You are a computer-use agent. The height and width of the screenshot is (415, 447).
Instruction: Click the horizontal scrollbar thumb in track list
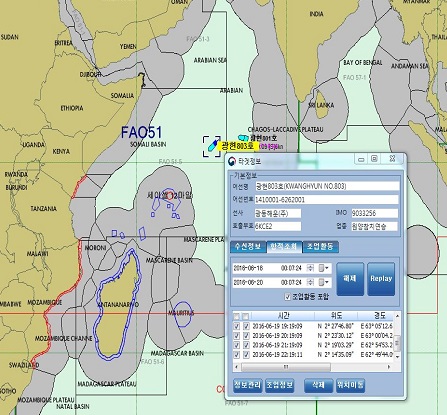(286, 367)
